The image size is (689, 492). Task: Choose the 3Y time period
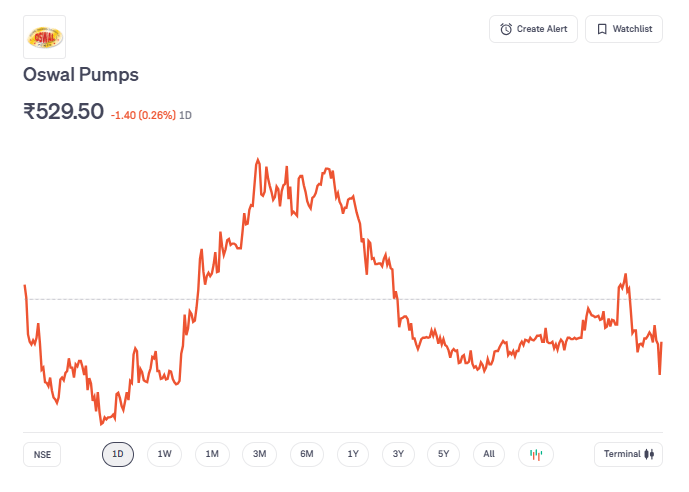(x=398, y=454)
